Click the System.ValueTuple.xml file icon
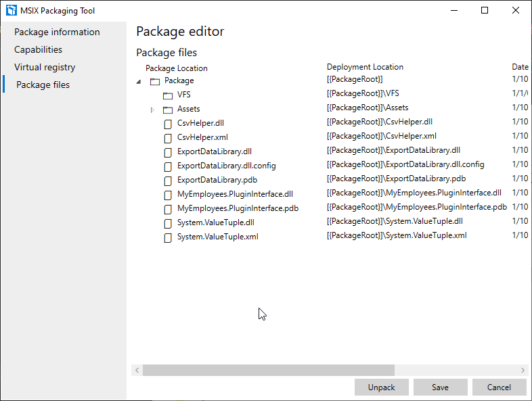 coord(168,237)
